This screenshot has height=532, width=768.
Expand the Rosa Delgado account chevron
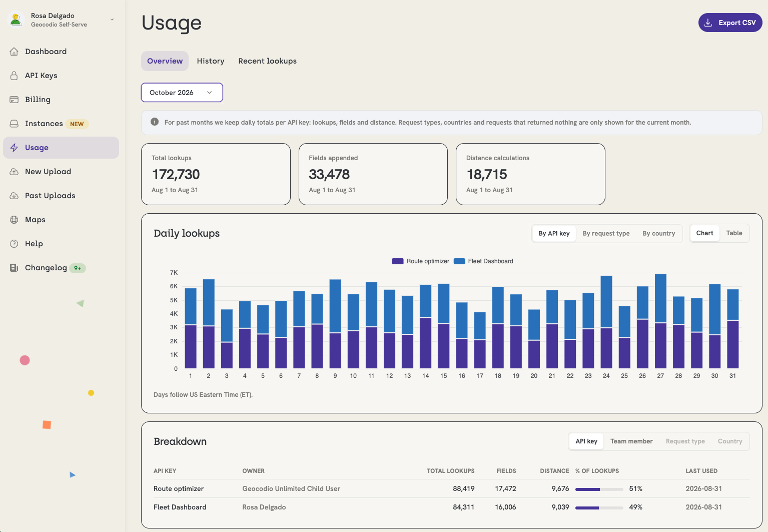click(112, 20)
